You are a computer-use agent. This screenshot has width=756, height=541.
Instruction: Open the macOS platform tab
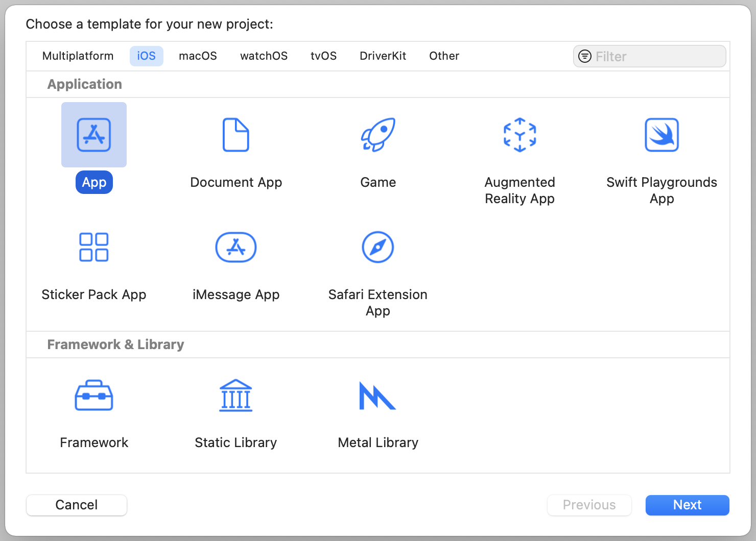198,56
